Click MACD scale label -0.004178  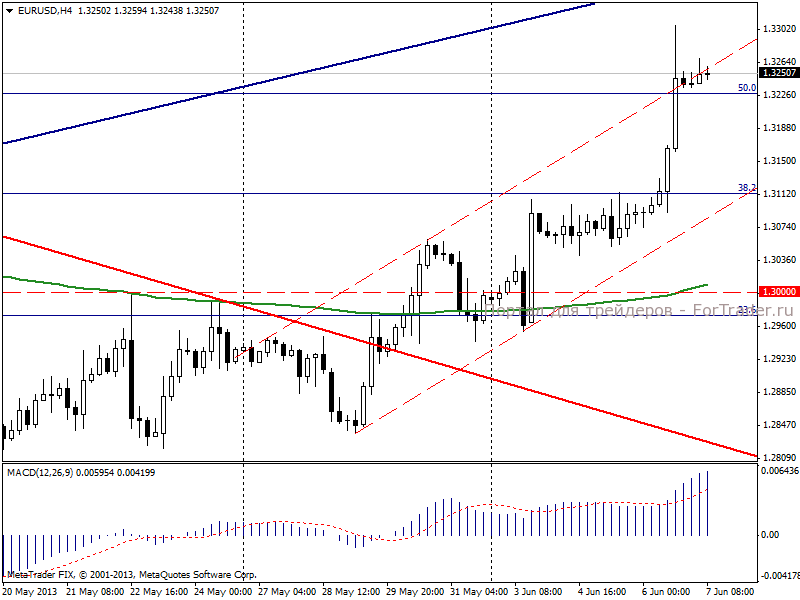(x=780, y=576)
